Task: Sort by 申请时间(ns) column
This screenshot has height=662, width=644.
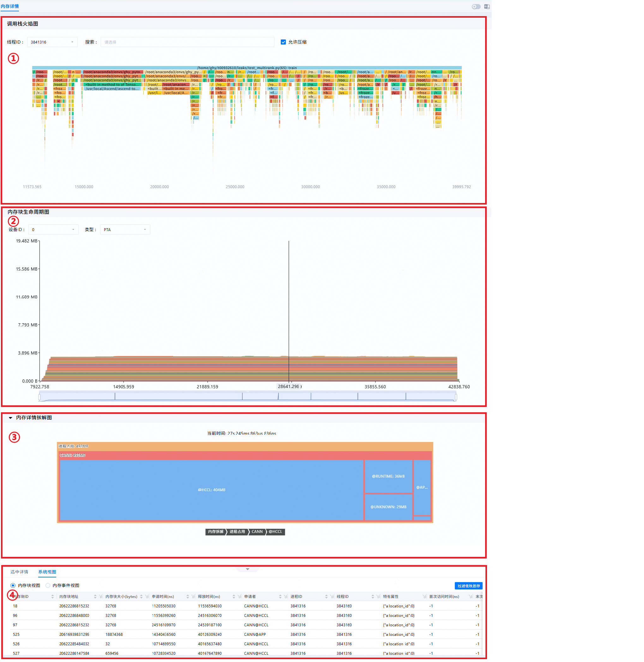Action: point(188,596)
